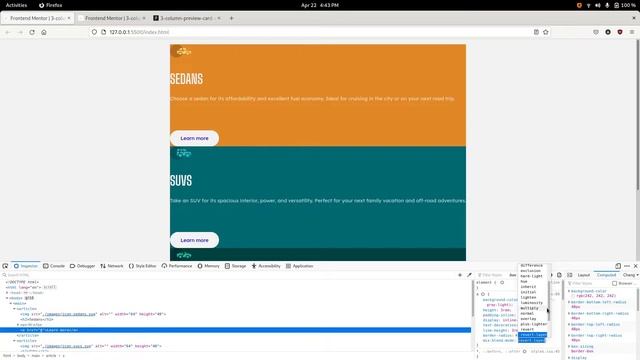Navigate back in browser history
This screenshot has height=360, width=640.
[8, 32]
